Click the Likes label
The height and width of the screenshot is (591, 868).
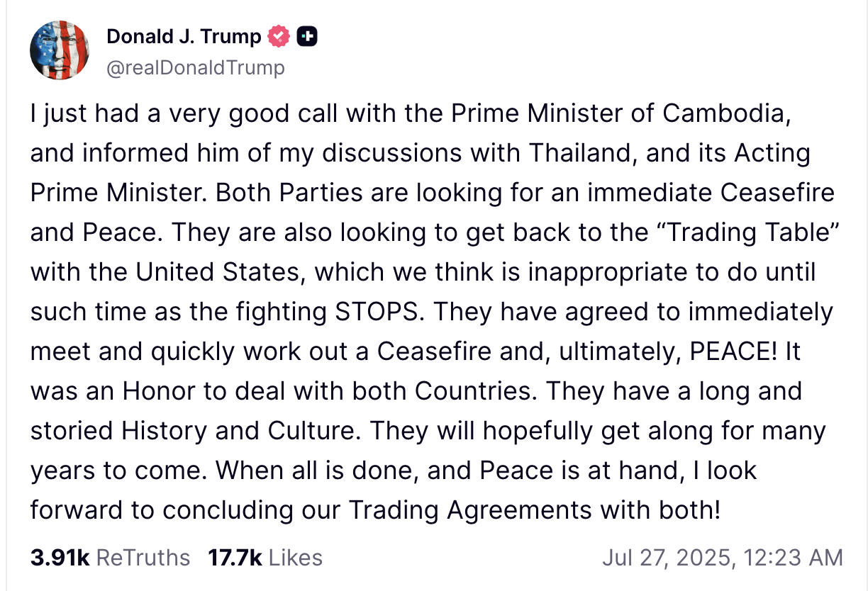pyautogui.click(x=295, y=558)
